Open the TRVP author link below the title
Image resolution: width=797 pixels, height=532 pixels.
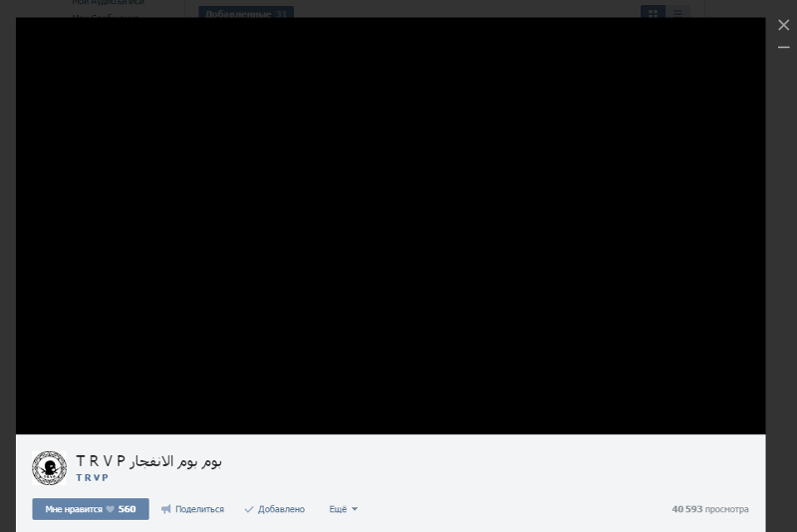coord(92,478)
